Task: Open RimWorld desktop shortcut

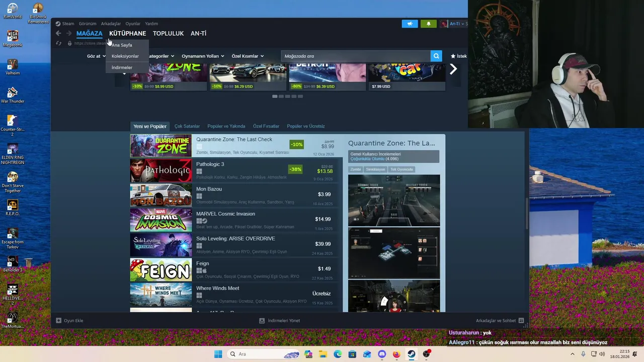Action: pyautogui.click(x=13, y=12)
